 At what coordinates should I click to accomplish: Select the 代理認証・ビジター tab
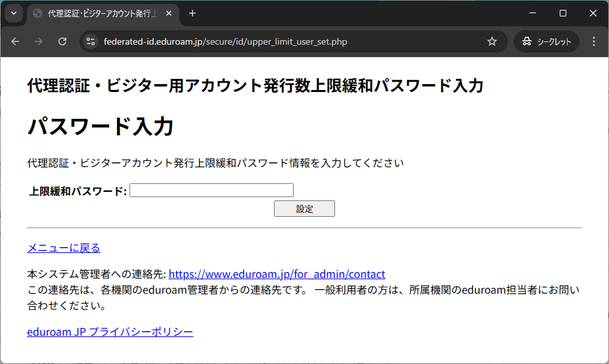[x=99, y=13]
